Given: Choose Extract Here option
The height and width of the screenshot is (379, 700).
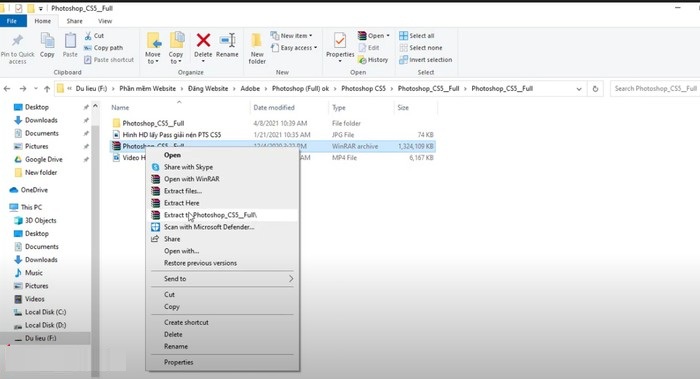Looking at the screenshot, I should click(181, 203).
